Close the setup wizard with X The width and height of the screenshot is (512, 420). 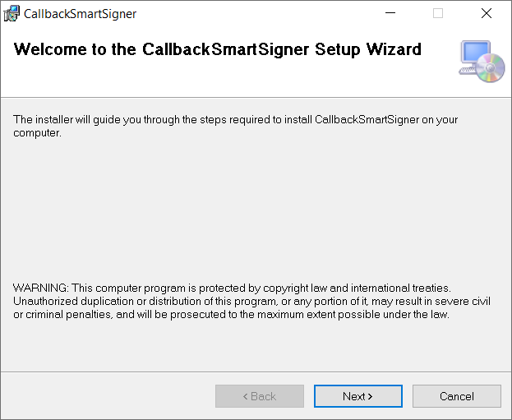[487, 13]
